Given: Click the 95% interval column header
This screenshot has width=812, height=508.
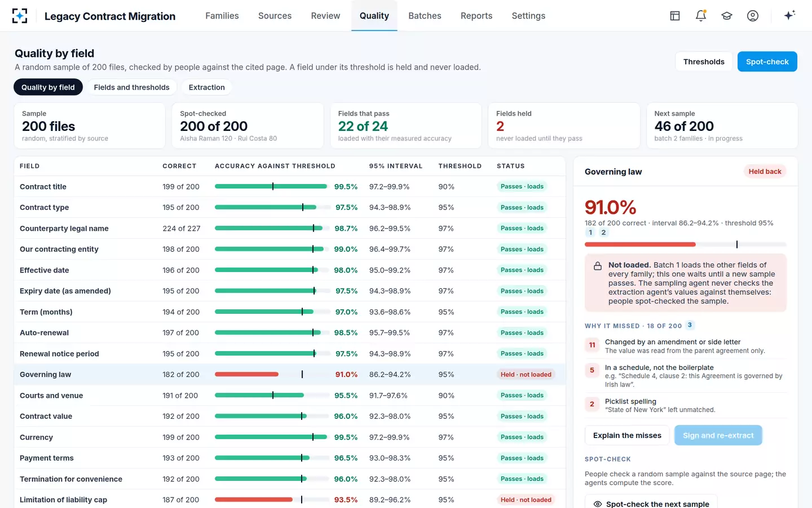Looking at the screenshot, I should tap(396, 166).
